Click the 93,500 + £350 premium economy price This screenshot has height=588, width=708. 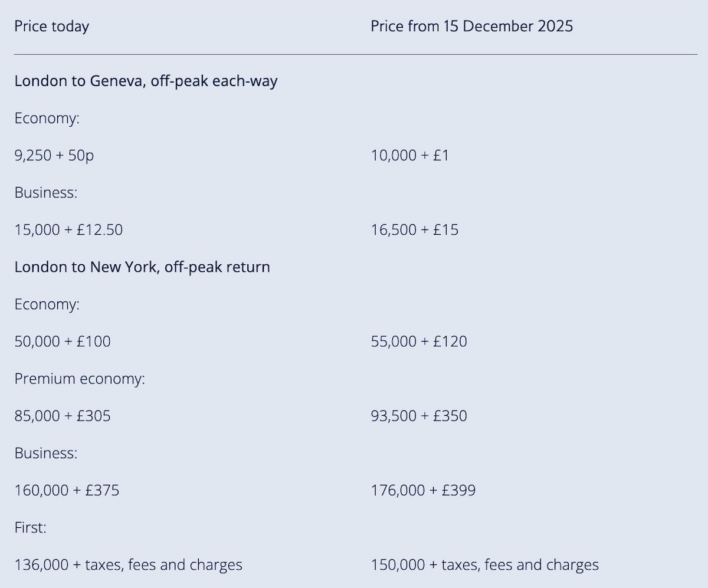[419, 416]
